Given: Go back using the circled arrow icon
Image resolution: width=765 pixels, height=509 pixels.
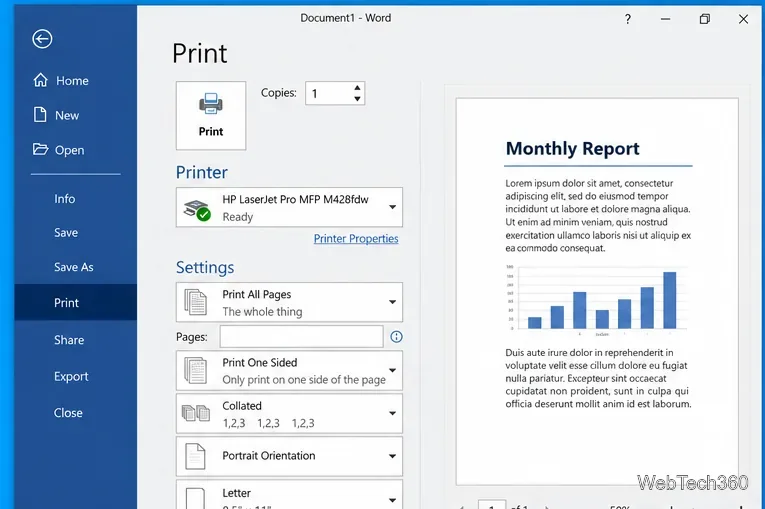Looking at the screenshot, I should click(42, 39).
